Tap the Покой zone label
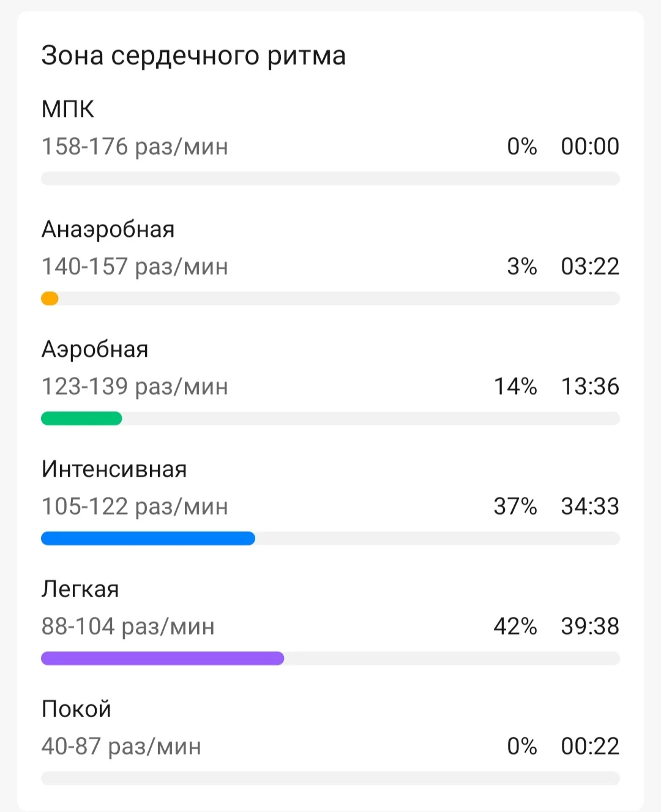The image size is (661, 812). 77,709
